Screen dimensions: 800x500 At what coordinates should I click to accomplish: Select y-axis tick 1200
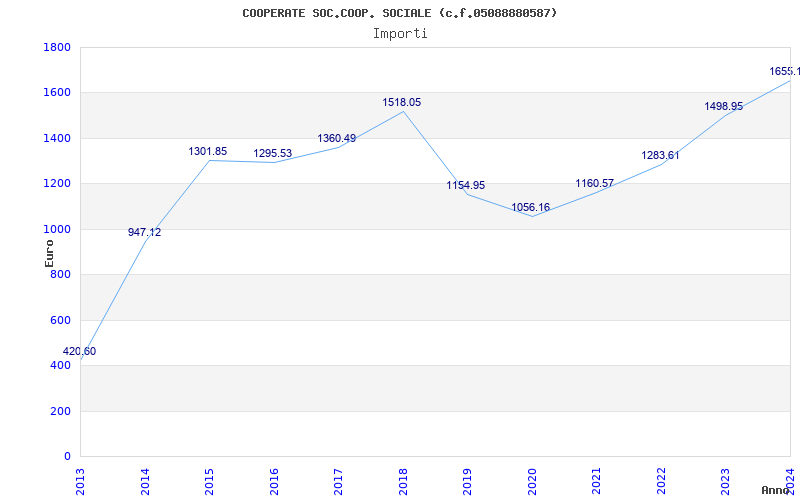tap(57, 184)
